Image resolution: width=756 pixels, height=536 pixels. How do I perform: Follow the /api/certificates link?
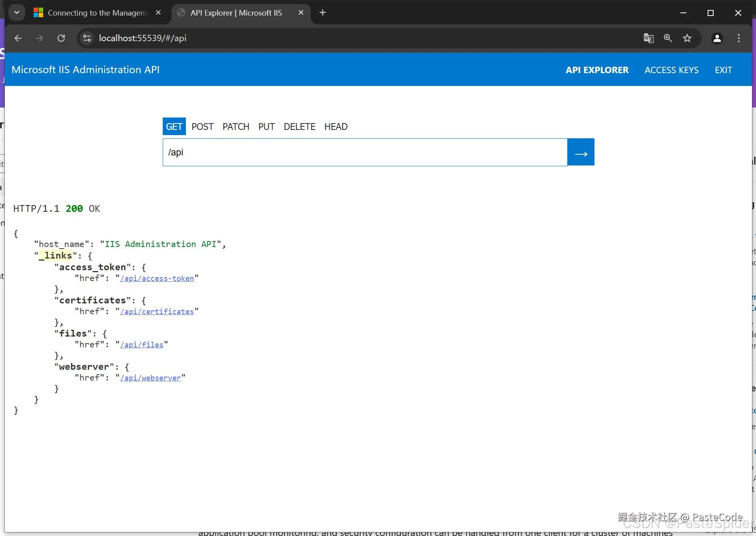click(157, 312)
